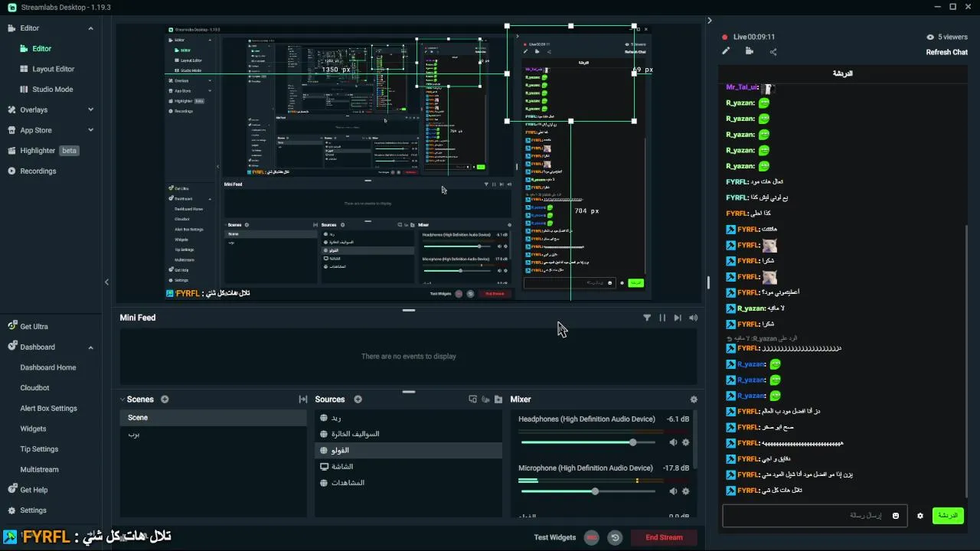Click the REC record button
This screenshot has height=551, width=980.
pyautogui.click(x=591, y=538)
